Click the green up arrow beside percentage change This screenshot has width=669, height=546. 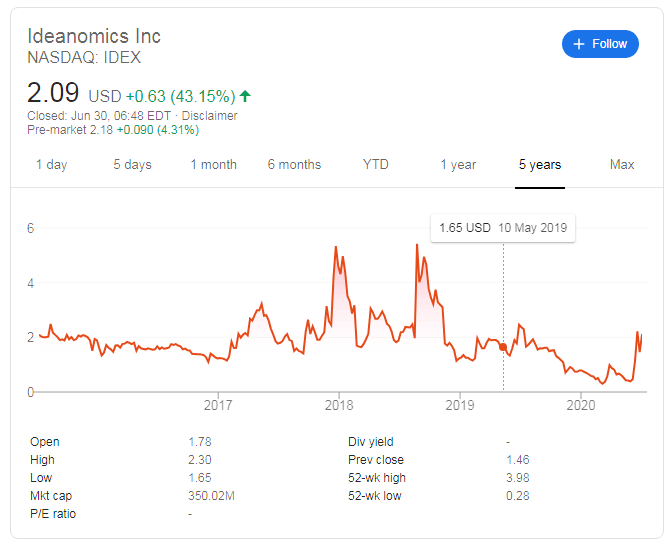tap(246, 96)
